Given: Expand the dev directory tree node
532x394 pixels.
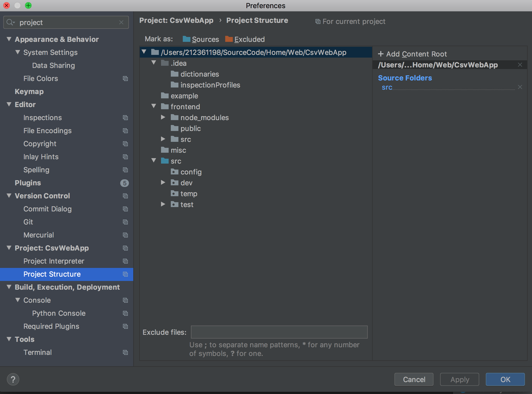Looking at the screenshot, I should [x=163, y=183].
